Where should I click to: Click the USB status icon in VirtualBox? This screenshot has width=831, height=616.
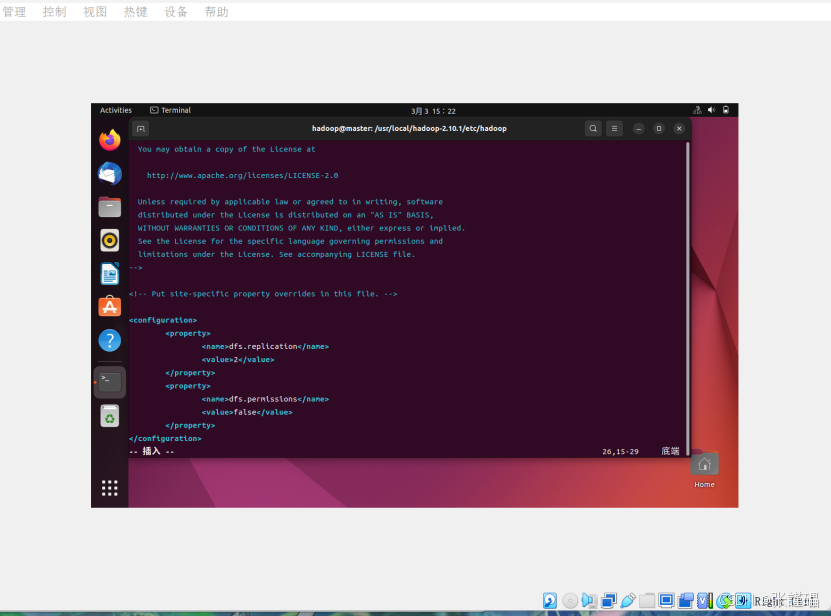[x=627, y=601]
